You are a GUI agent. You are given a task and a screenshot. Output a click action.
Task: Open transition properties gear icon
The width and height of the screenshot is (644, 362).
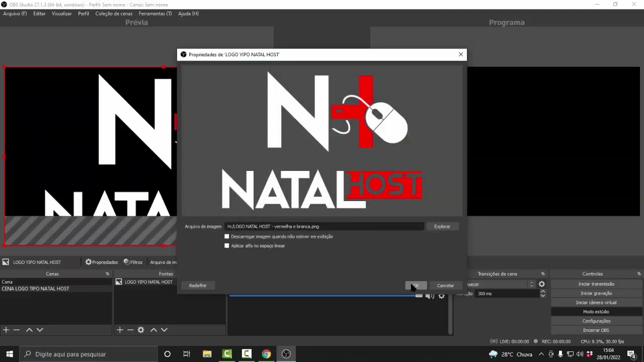click(x=541, y=284)
